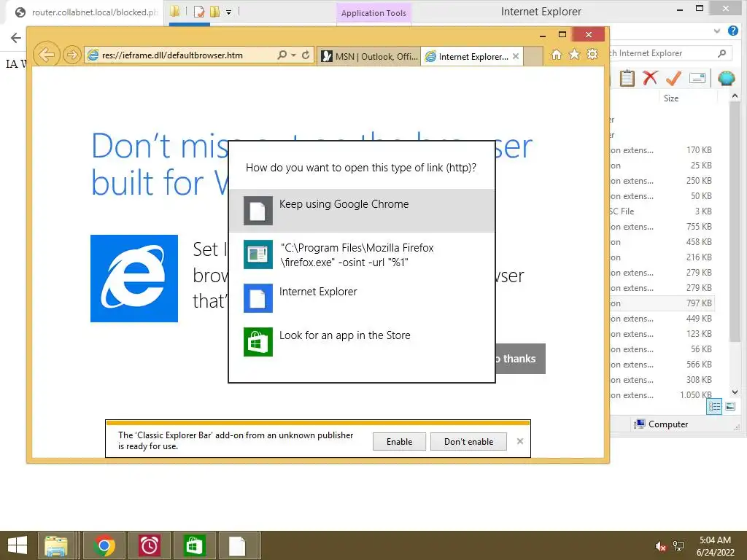Screen dimensions: 747x560
Task: Open Google Chrome from the taskbar
Action: (104, 545)
